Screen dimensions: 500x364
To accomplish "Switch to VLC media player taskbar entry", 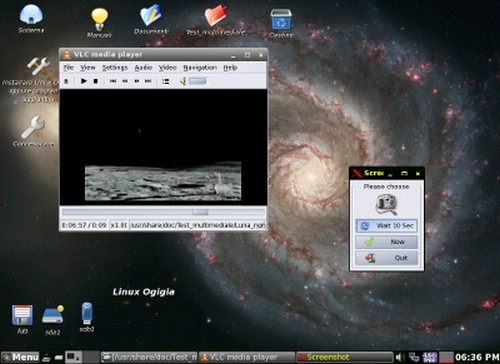I will click(247, 357).
